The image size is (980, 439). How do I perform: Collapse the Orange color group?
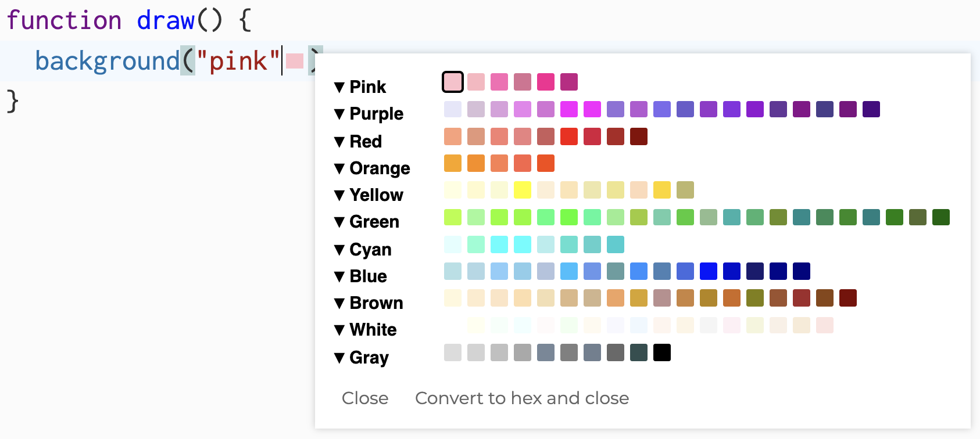pos(340,168)
